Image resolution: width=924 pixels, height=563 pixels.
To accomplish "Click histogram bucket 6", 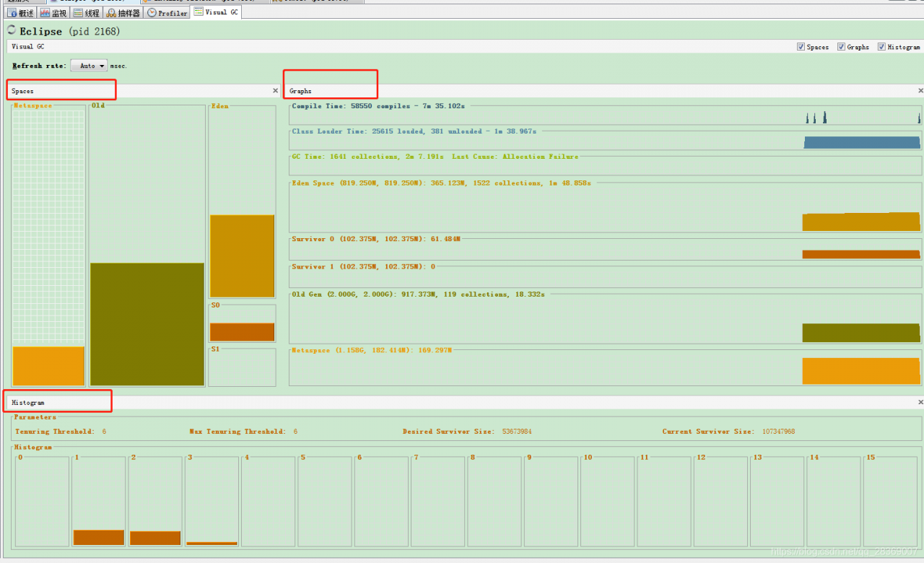I will coord(381,501).
